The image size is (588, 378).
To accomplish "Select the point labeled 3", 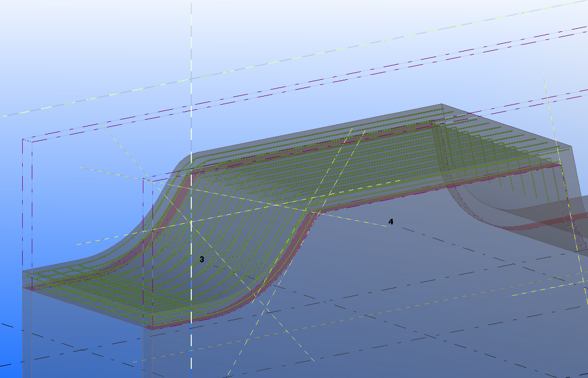I will click(x=202, y=259).
